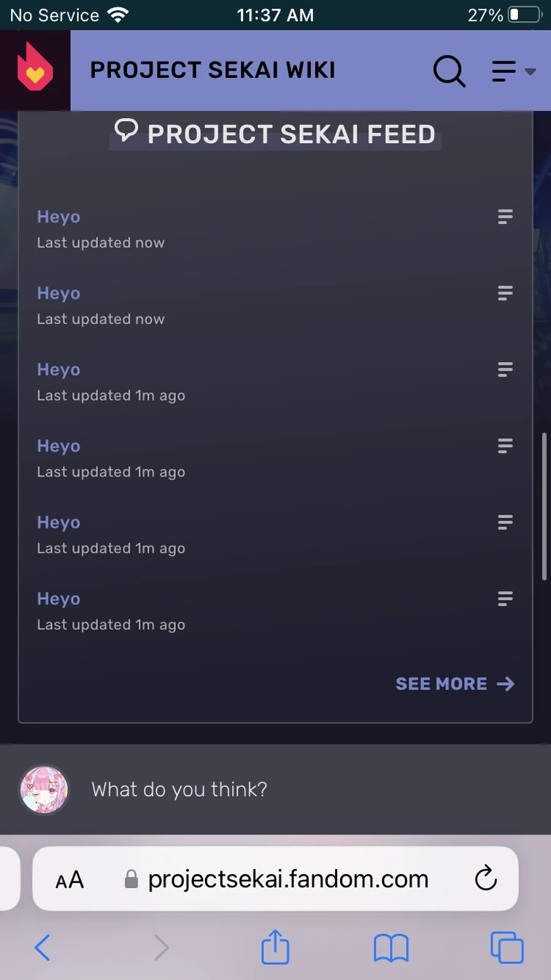Tap the Fandom flame heart logo
This screenshot has width=551, height=980.
35,70
